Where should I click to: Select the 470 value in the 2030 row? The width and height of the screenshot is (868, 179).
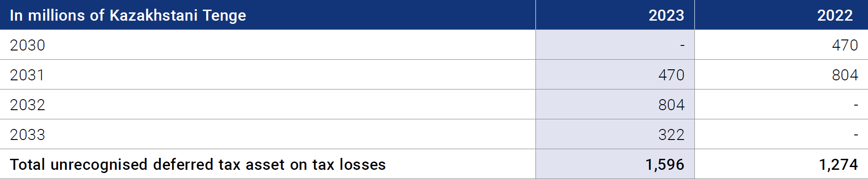pyautogui.click(x=845, y=45)
